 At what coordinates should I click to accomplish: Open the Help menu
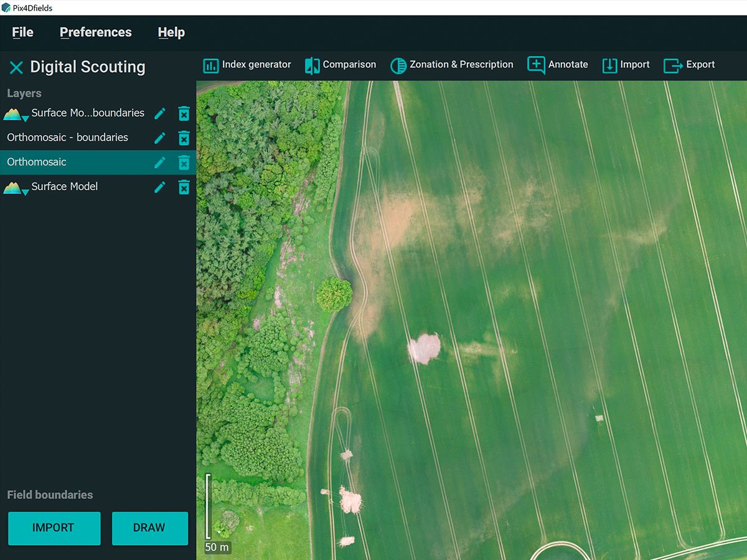tap(171, 32)
